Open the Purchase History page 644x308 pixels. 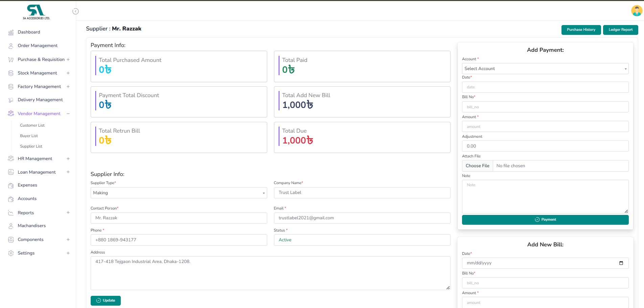point(581,30)
